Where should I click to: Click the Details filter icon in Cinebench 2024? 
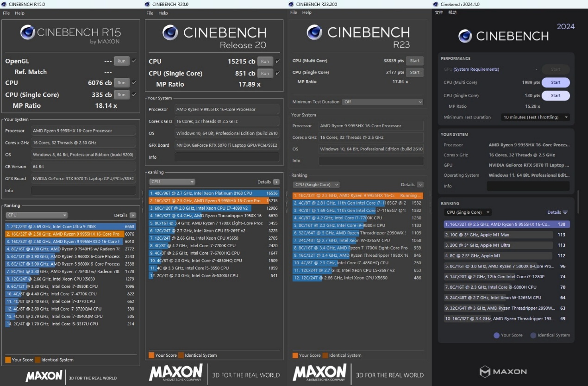pyautogui.click(x=565, y=212)
